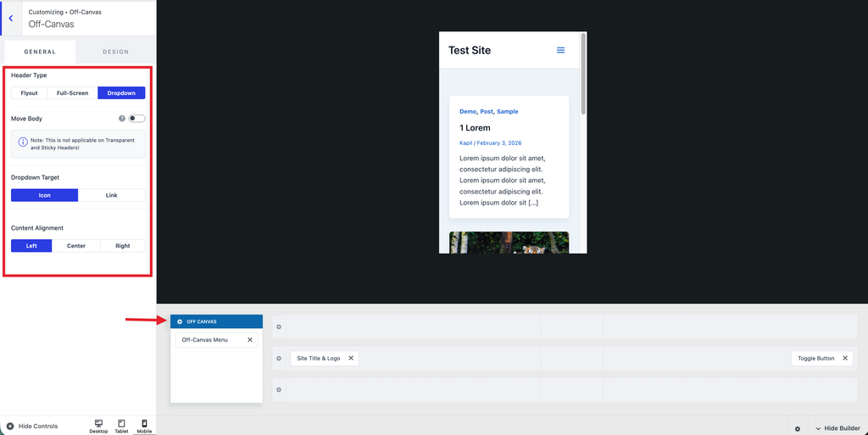Click the tiger image thumbnail in preview
The image size is (868, 435).
point(509,243)
